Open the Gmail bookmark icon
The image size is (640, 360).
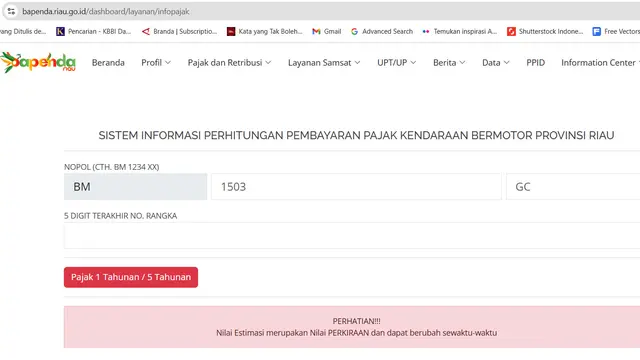pos(316,31)
